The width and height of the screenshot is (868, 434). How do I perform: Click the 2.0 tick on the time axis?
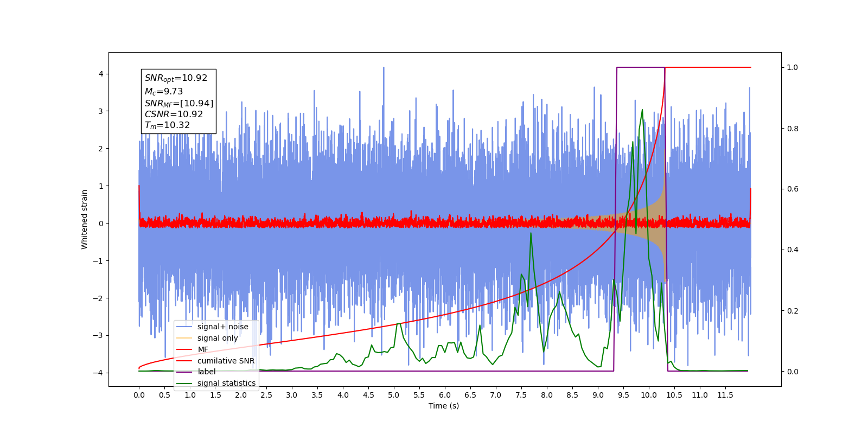point(241,395)
